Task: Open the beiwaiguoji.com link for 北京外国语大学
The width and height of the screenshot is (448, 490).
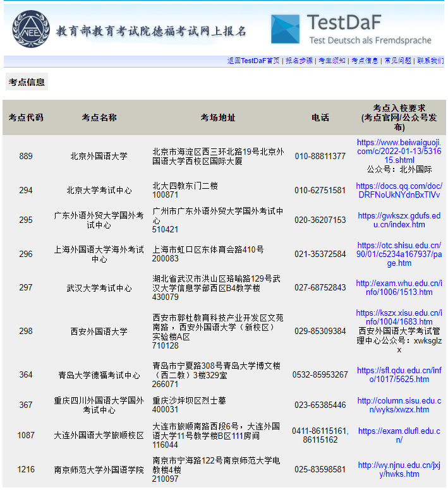Action: coord(399,152)
